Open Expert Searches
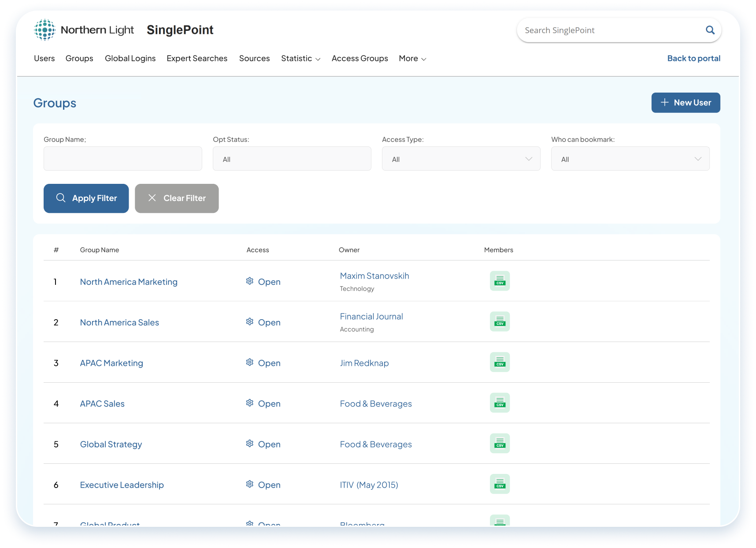756x548 pixels. (197, 58)
